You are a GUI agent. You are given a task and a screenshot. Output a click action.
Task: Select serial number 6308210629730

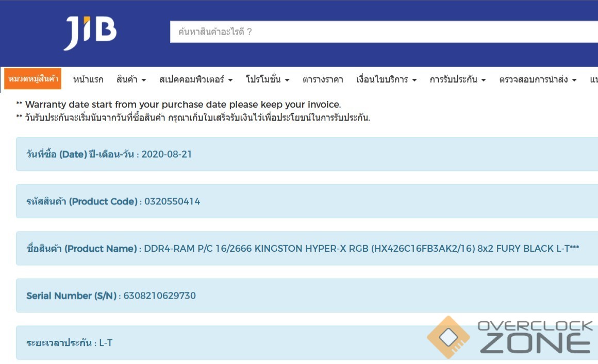click(x=159, y=296)
